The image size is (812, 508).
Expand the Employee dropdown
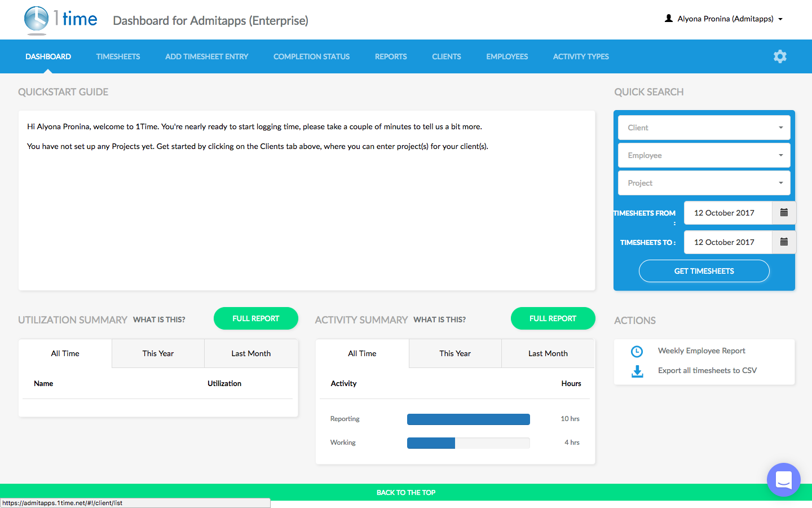pyautogui.click(x=704, y=155)
